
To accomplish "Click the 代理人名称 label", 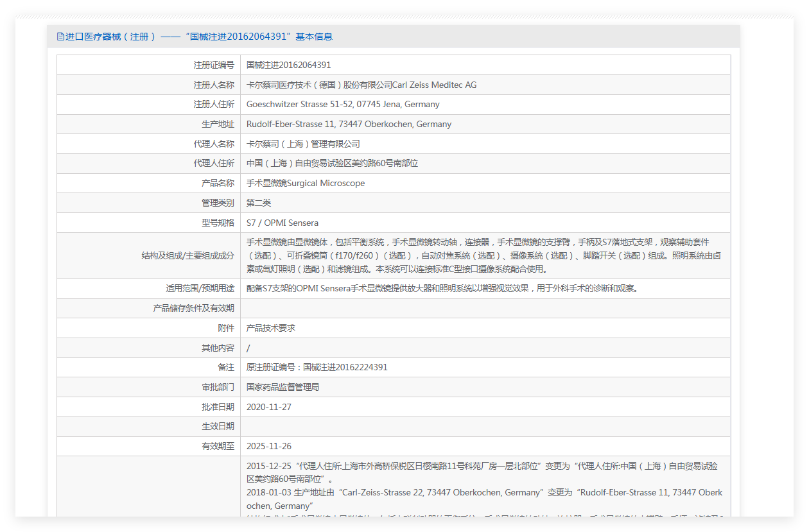I will pos(214,144).
